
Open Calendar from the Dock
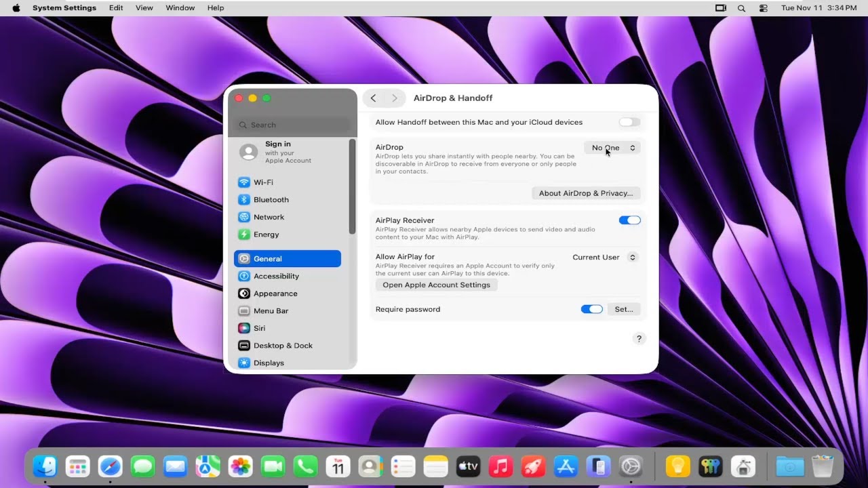pos(338,466)
